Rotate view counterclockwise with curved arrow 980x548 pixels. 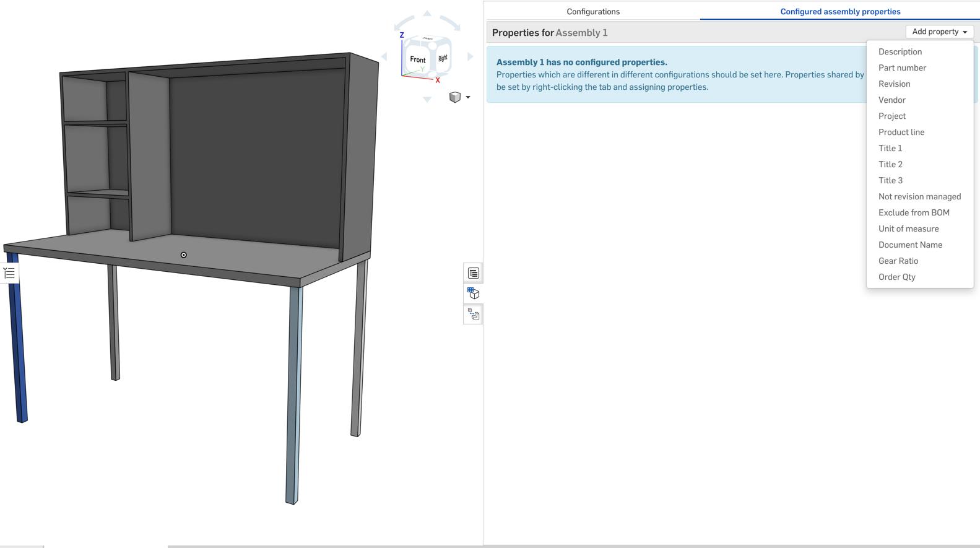pos(401,24)
